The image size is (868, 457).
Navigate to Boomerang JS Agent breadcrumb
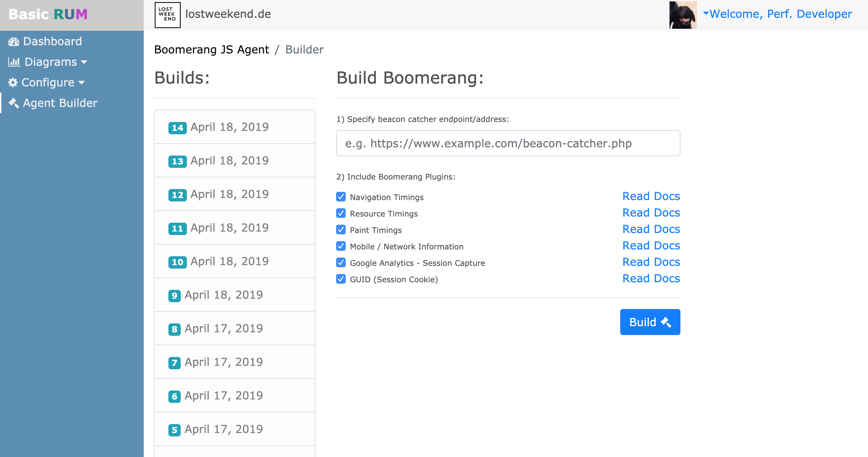tap(212, 49)
